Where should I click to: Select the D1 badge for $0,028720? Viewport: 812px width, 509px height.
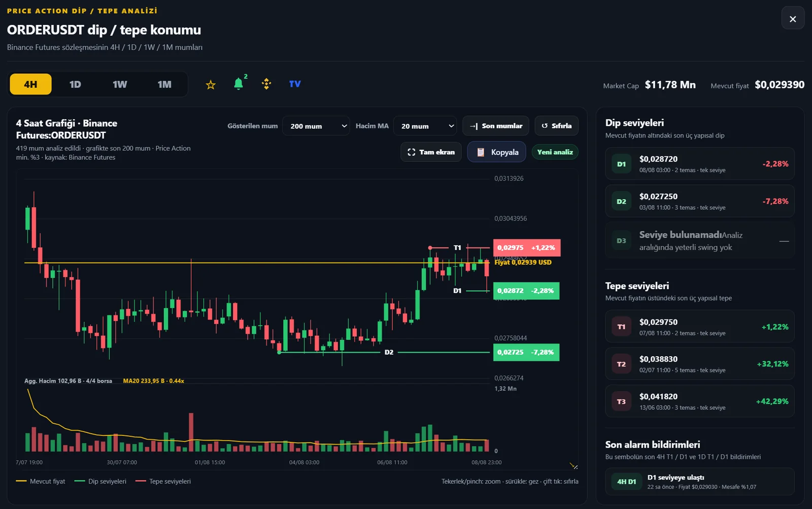click(621, 164)
